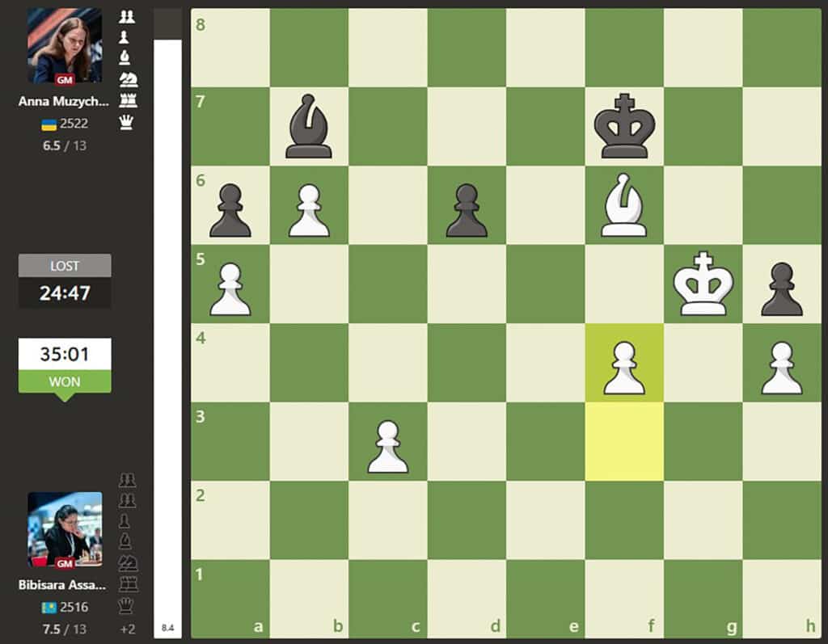This screenshot has width=828, height=644.
Task: Select the white pawn on c3
Action: pyautogui.click(x=387, y=443)
